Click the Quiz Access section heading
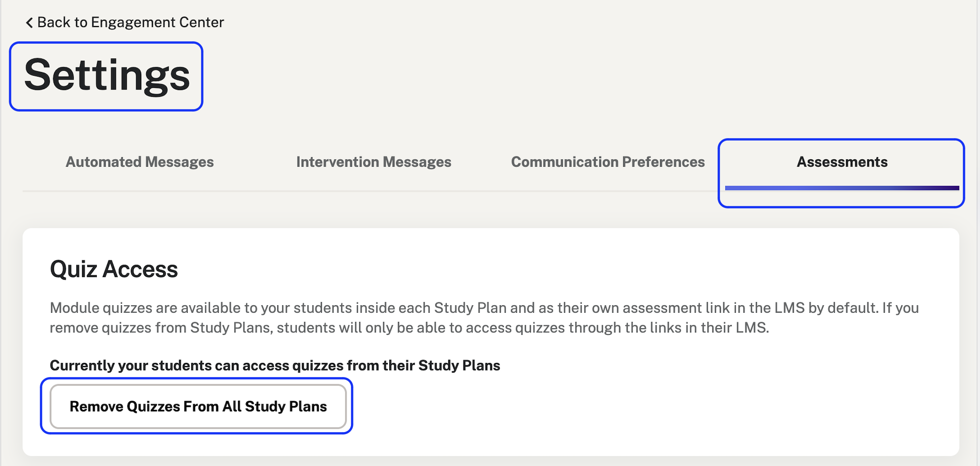 (x=114, y=269)
